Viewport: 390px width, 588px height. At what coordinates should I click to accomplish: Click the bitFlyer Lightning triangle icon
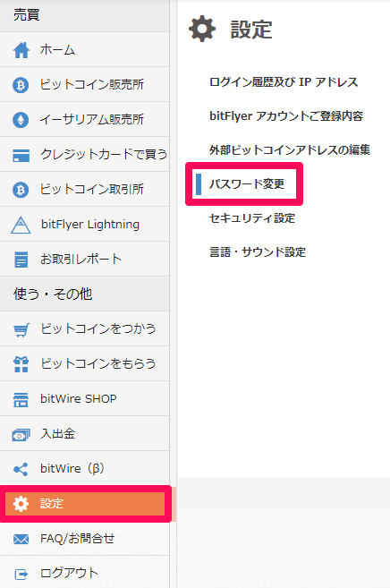(x=21, y=225)
